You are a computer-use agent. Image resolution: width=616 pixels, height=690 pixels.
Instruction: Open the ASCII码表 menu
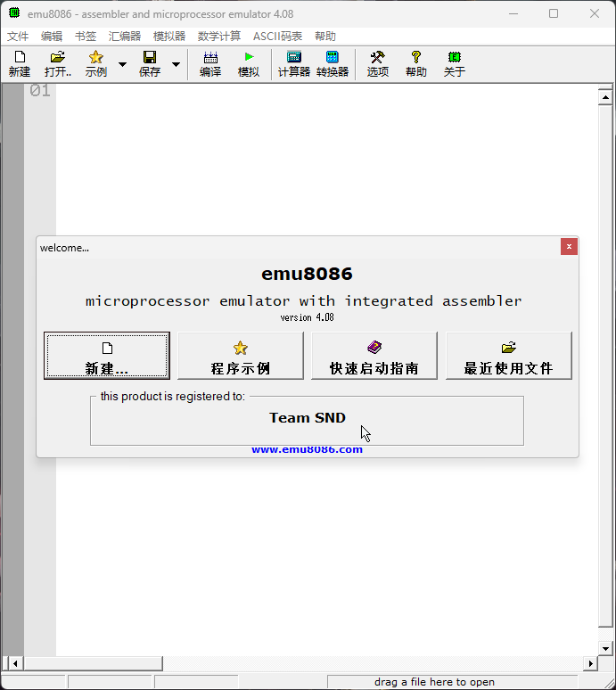[x=277, y=36]
